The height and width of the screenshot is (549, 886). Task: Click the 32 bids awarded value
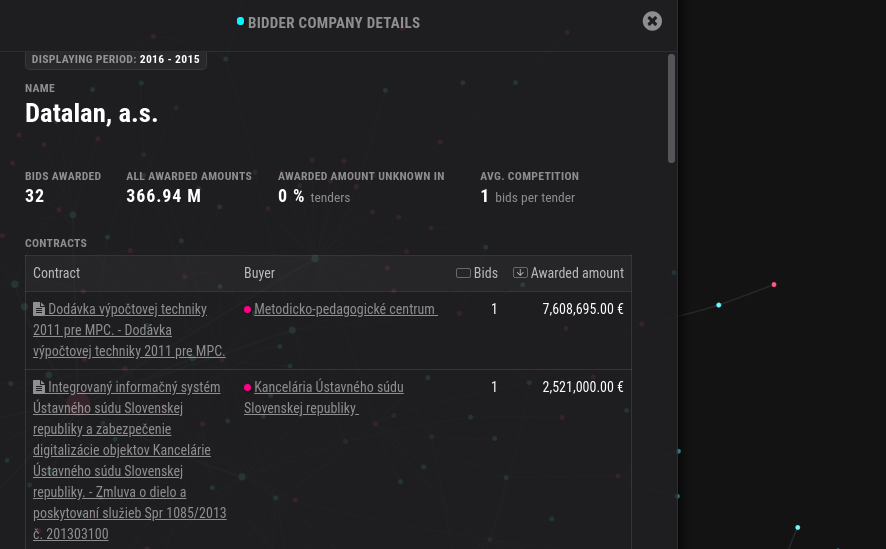(34, 196)
